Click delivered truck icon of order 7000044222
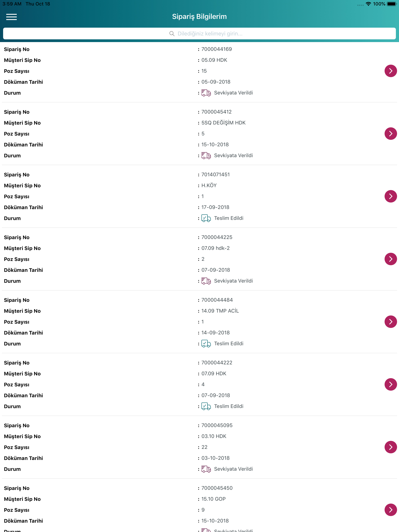399x532 pixels. point(206,406)
